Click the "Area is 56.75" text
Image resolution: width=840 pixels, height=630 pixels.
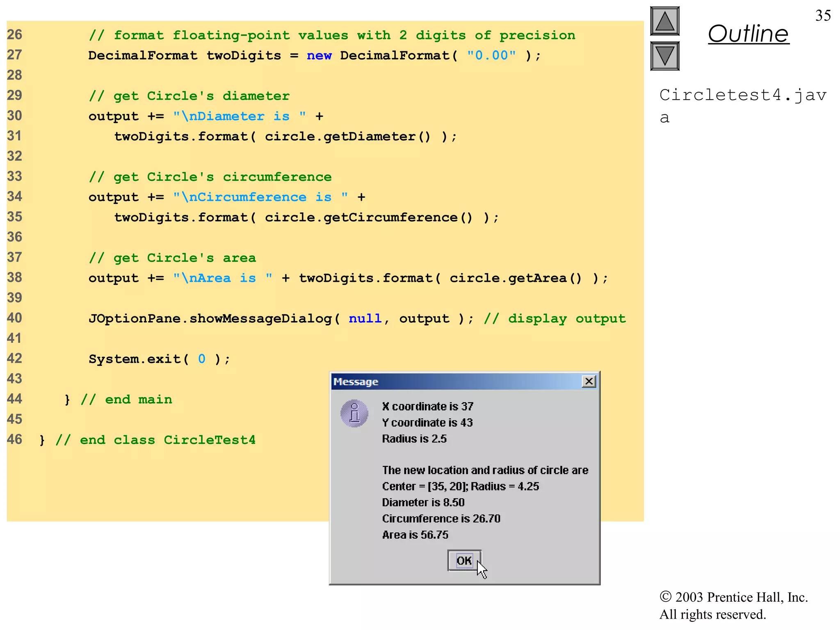click(x=415, y=535)
